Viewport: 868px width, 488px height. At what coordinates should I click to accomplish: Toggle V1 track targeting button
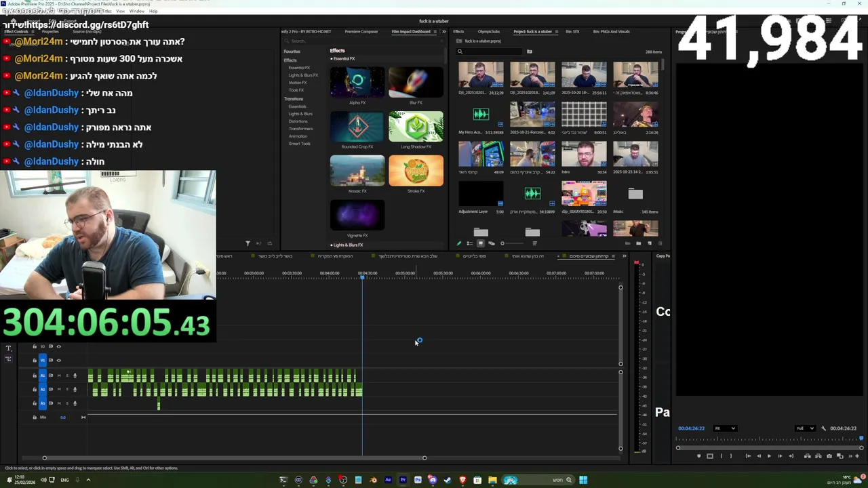click(43, 361)
